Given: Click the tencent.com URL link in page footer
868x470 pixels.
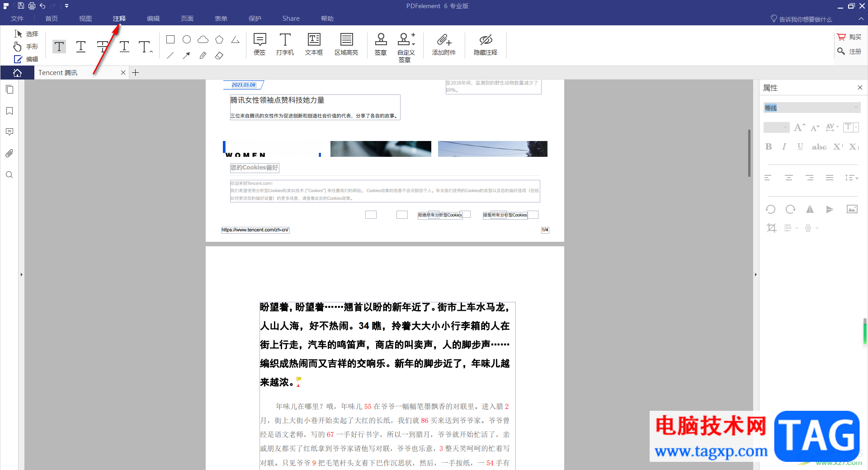Looking at the screenshot, I should [x=255, y=230].
